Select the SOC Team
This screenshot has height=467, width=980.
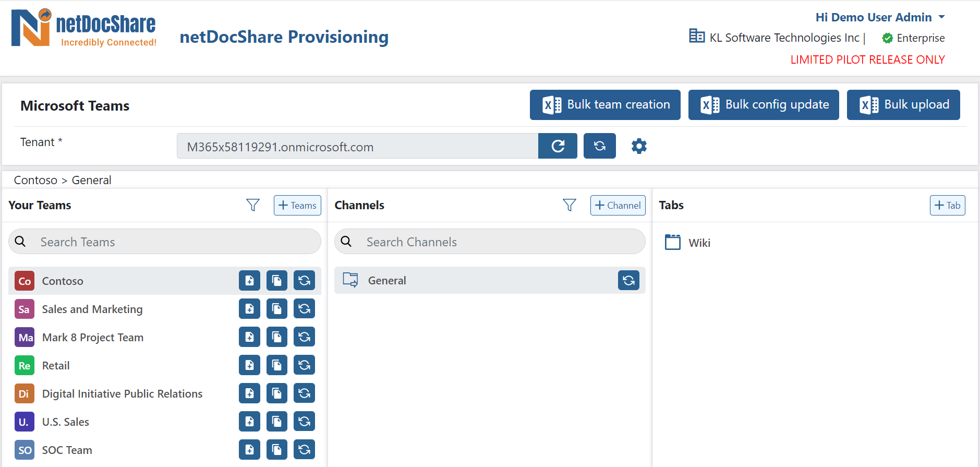tap(165, 450)
